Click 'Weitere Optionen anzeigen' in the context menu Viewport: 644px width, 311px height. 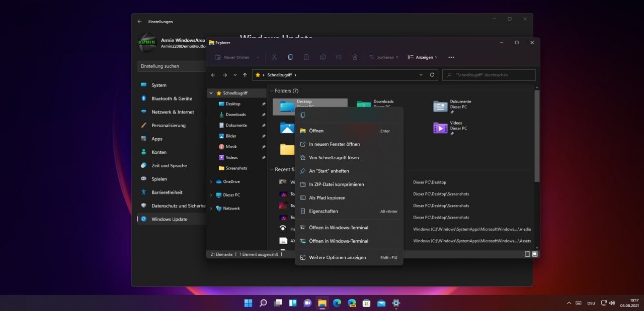point(337,258)
